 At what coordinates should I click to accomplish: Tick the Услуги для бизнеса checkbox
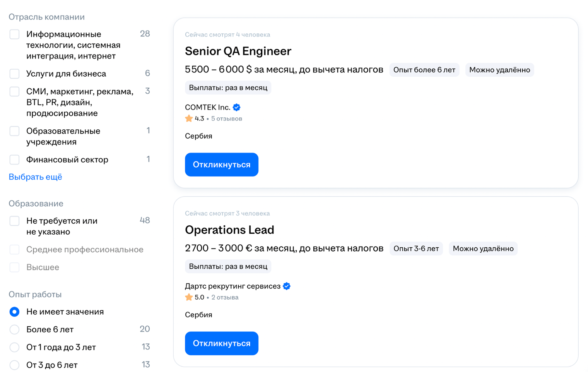15,74
